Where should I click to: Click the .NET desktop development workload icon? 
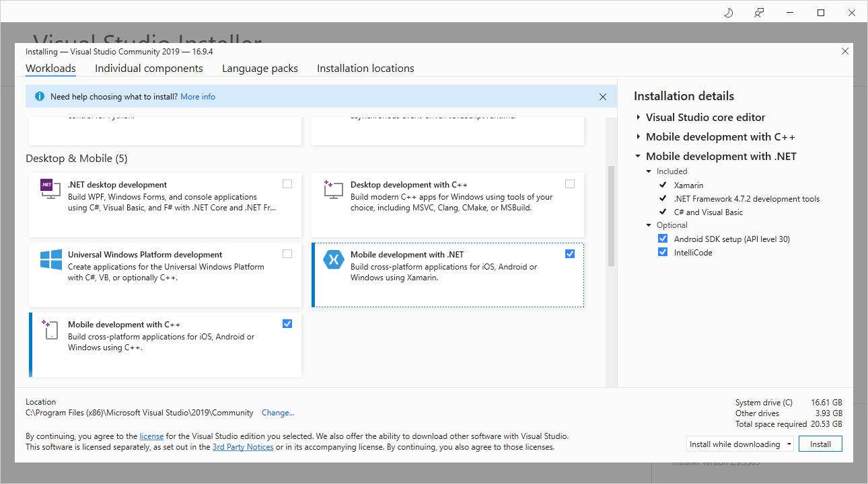50,190
